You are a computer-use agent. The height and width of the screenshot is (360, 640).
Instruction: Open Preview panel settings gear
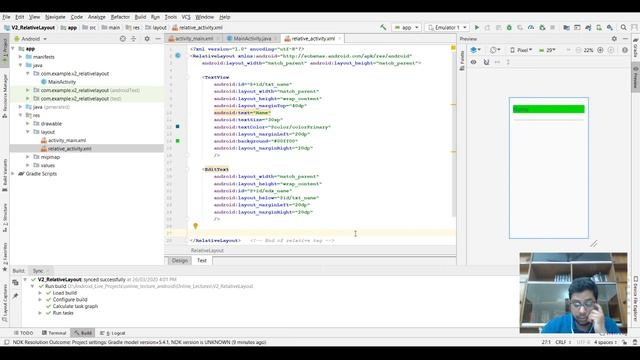coord(614,39)
